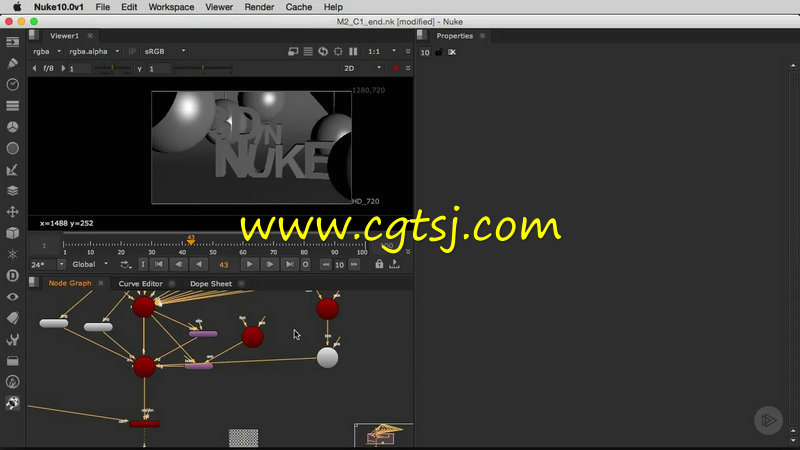800x450 pixels.
Task: Open the Time nodes clock icon
Action: pyautogui.click(x=13, y=84)
